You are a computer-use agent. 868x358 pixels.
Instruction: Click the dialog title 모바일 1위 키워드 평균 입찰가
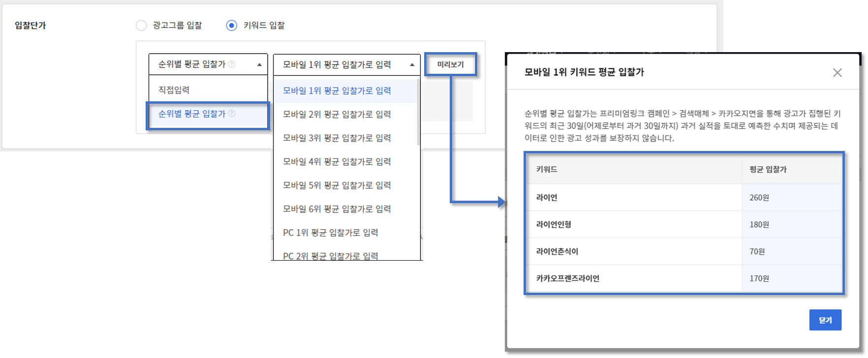pyautogui.click(x=584, y=72)
